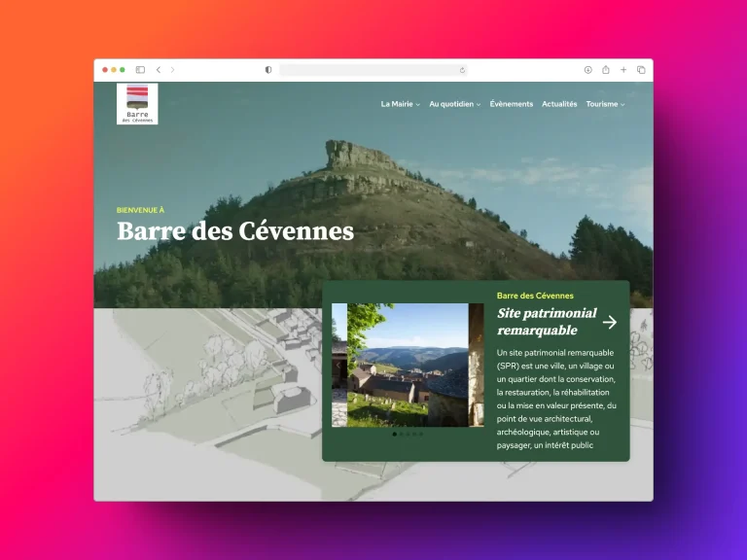Select the first carousel dot
This screenshot has height=560, width=747.
(395, 434)
